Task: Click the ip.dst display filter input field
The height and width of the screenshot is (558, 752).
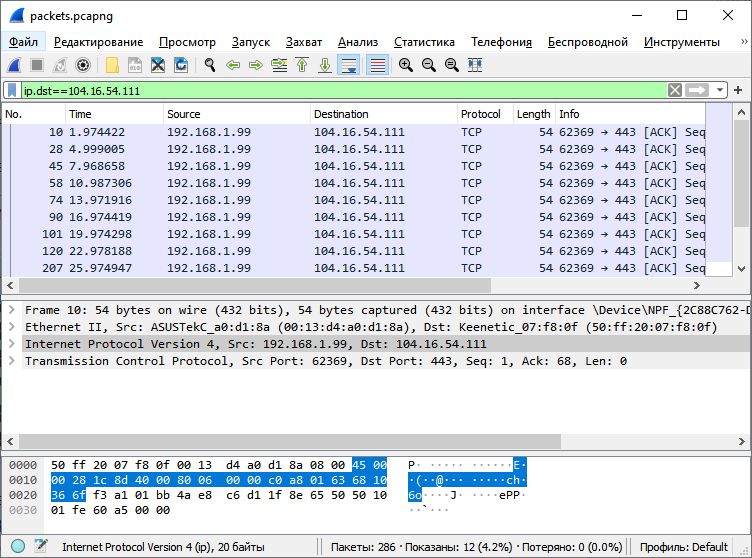Action: click(340, 90)
